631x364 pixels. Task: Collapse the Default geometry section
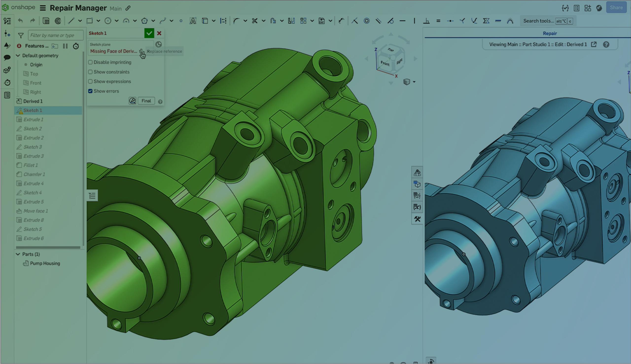coord(18,55)
